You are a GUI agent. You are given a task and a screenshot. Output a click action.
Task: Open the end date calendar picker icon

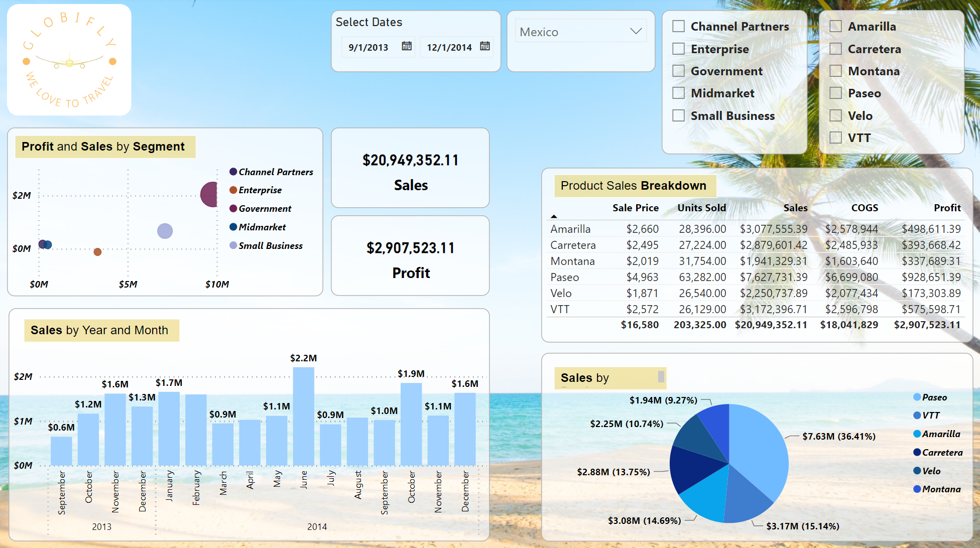[485, 46]
